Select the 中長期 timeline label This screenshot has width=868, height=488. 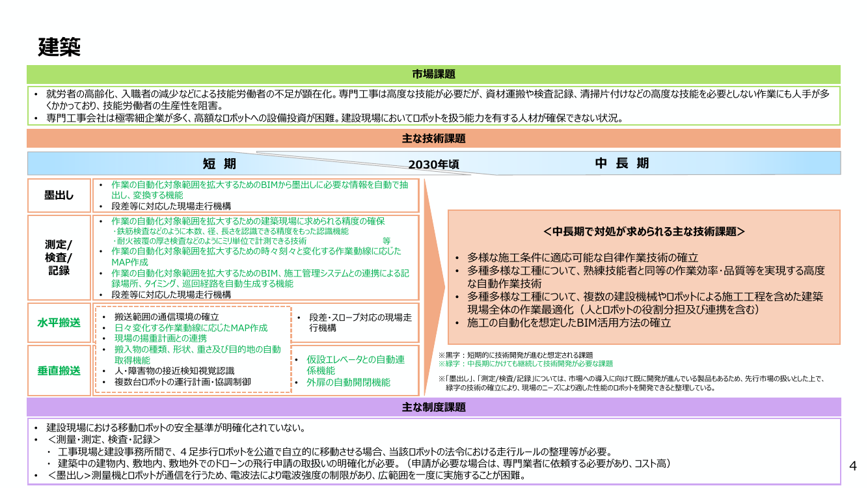pyautogui.click(x=622, y=163)
